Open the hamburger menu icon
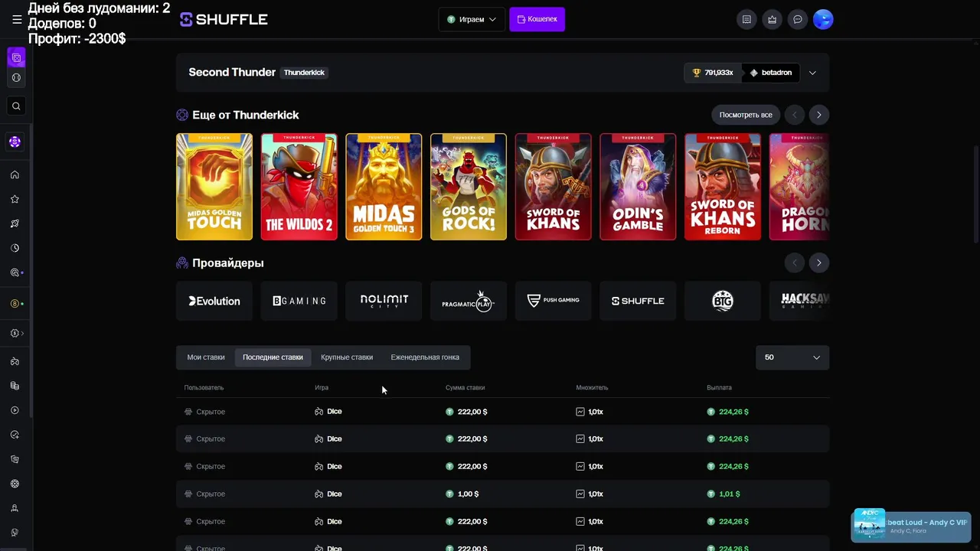The height and width of the screenshot is (551, 980). pyautogui.click(x=17, y=20)
